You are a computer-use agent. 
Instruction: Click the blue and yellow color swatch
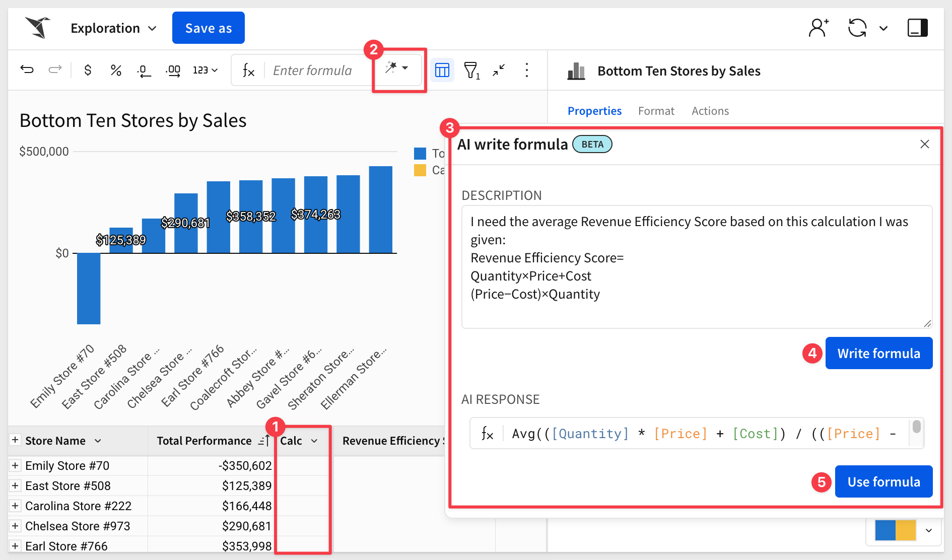(x=895, y=530)
